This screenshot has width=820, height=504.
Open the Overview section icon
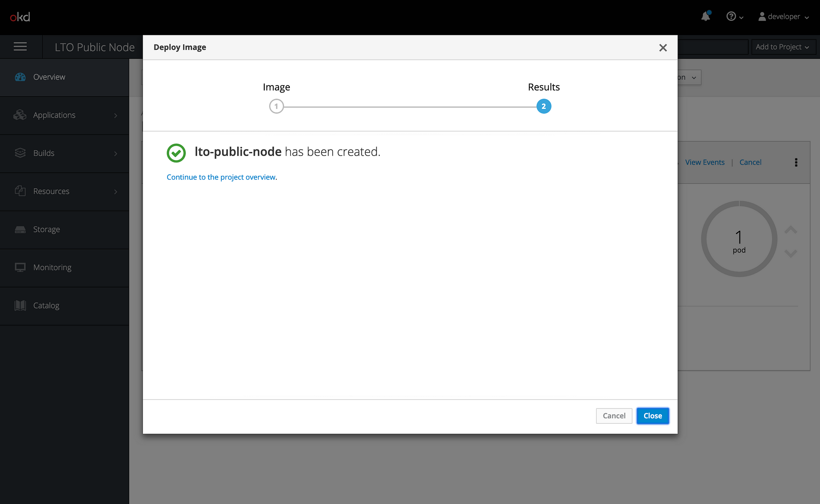click(x=20, y=77)
